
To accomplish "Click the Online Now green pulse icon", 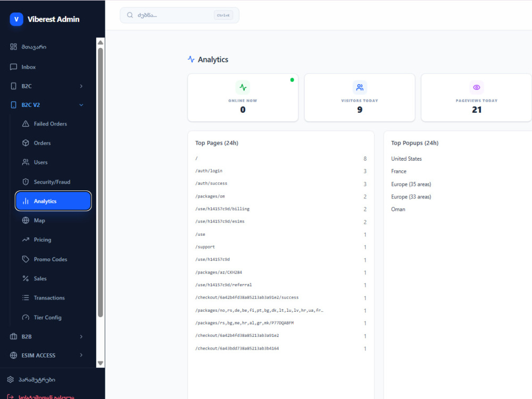I will [243, 87].
